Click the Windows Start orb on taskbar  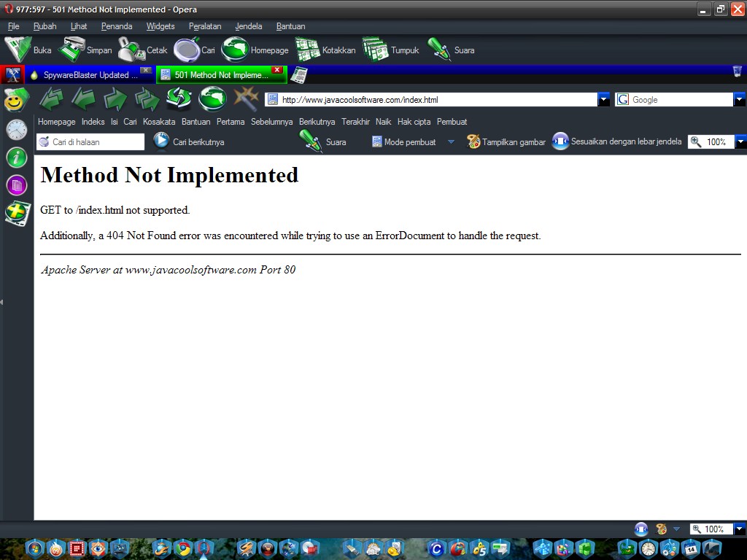(x=34, y=549)
